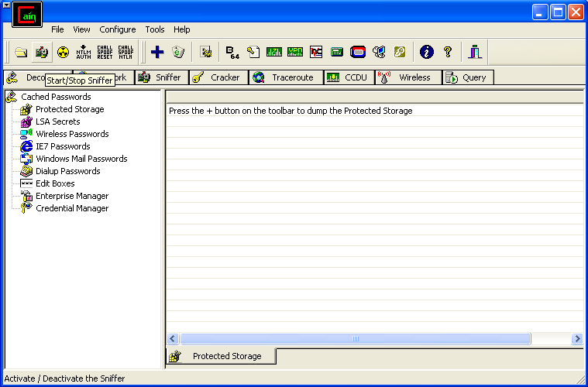Maximize the Cain window

click(x=558, y=12)
